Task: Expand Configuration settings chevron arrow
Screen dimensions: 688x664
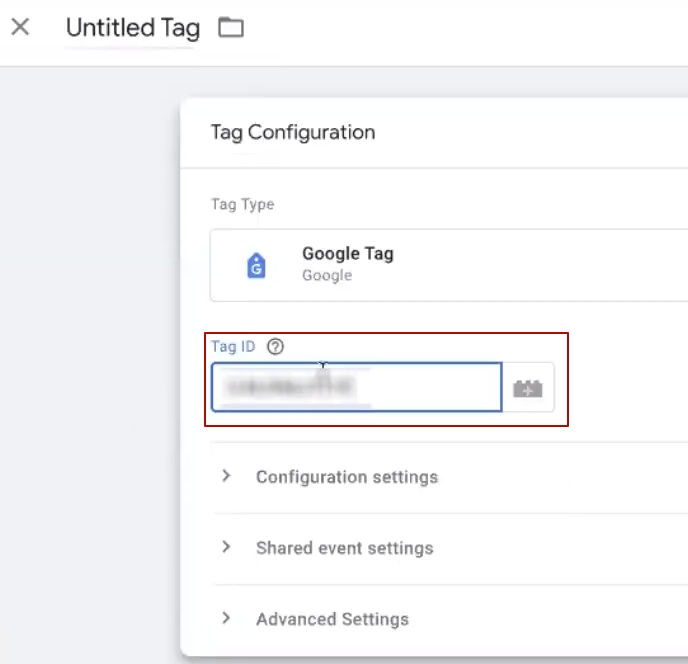Action: click(226, 476)
